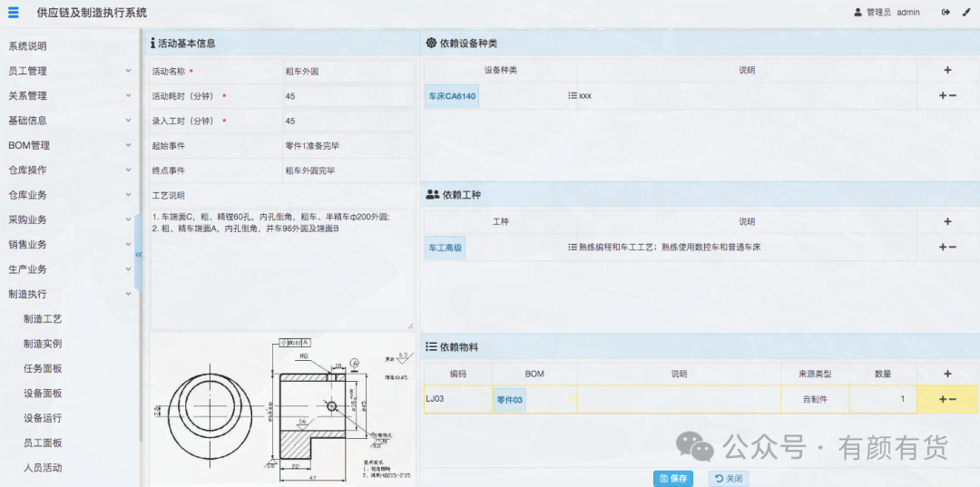This screenshot has width=980, height=487.
Task: Open the theme paintbrush icon
Action: pyautogui.click(x=965, y=13)
